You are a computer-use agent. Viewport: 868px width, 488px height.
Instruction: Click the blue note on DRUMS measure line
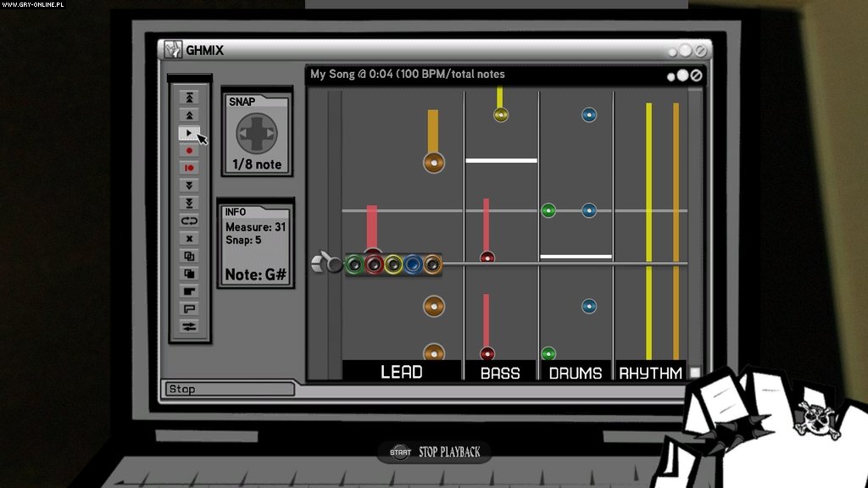click(589, 210)
